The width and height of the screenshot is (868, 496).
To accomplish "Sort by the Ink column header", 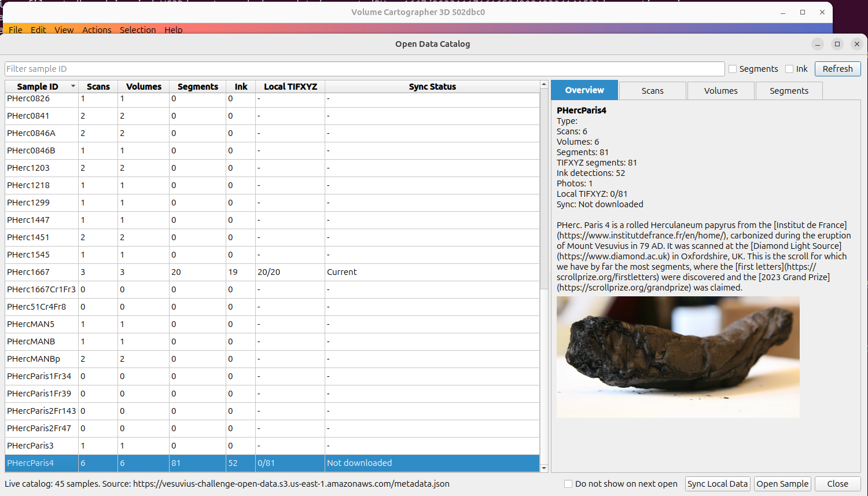I will (x=241, y=87).
